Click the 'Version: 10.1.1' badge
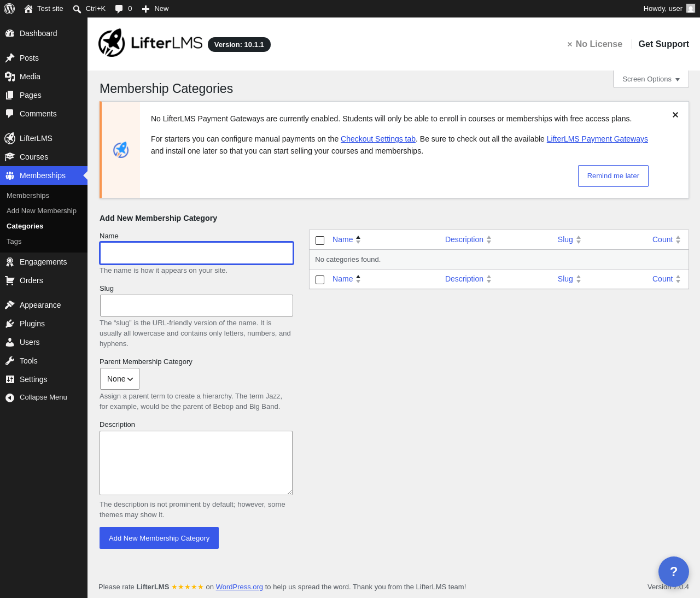Image resolution: width=700 pixels, height=598 pixels. point(239,45)
